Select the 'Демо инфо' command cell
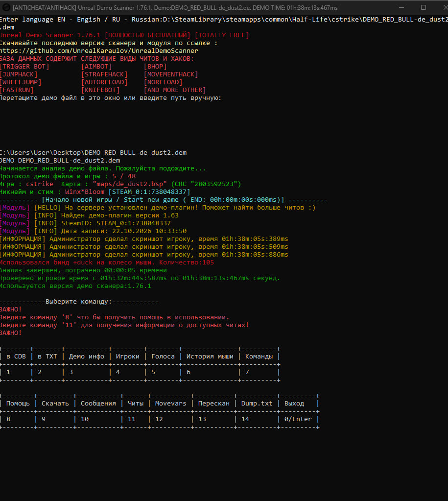This screenshot has height=501, width=448. [87, 356]
